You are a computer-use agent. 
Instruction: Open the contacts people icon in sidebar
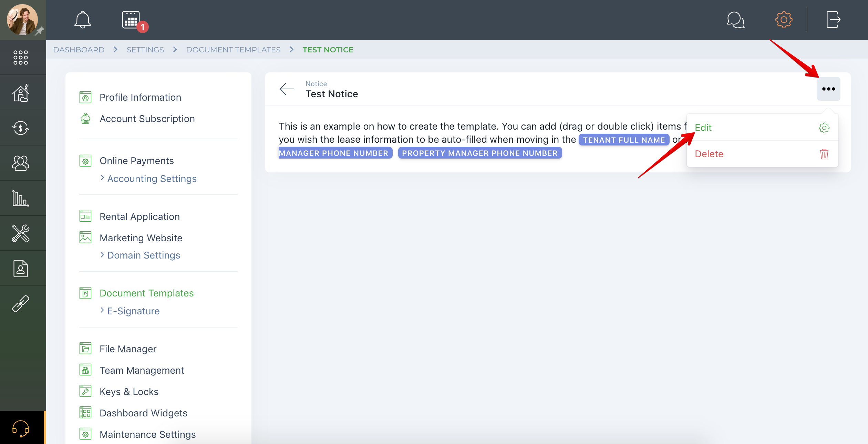[21, 163]
